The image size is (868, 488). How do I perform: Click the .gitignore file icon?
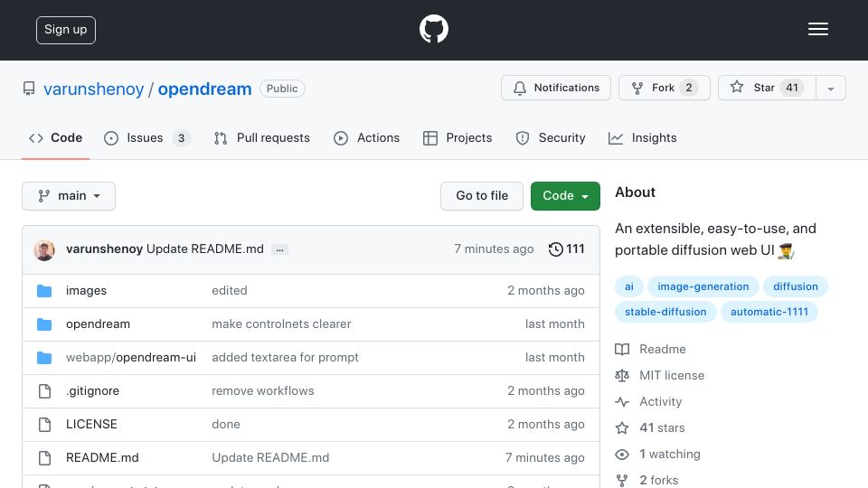tap(45, 391)
